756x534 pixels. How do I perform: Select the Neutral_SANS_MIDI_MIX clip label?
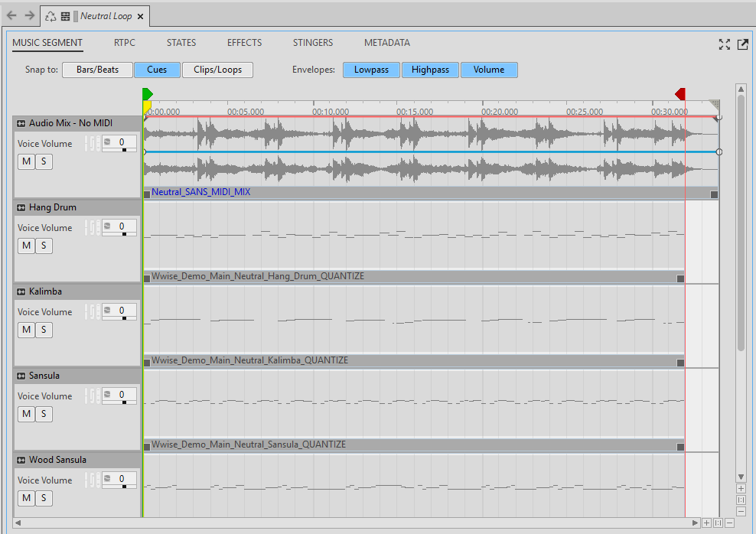tap(200, 193)
